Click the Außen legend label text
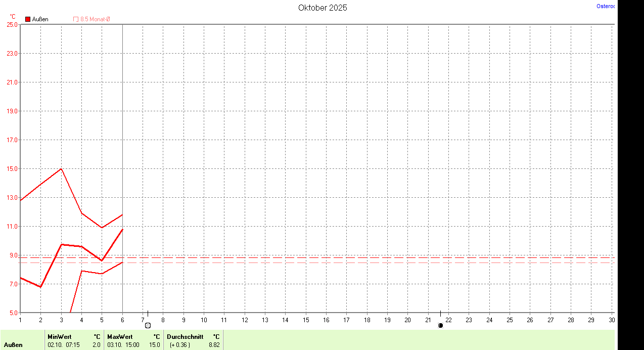 click(x=40, y=19)
